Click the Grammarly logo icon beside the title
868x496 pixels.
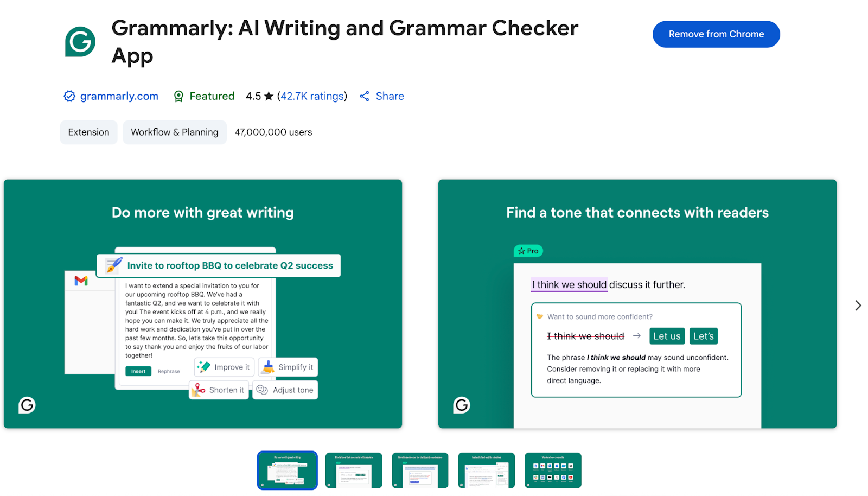80,42
